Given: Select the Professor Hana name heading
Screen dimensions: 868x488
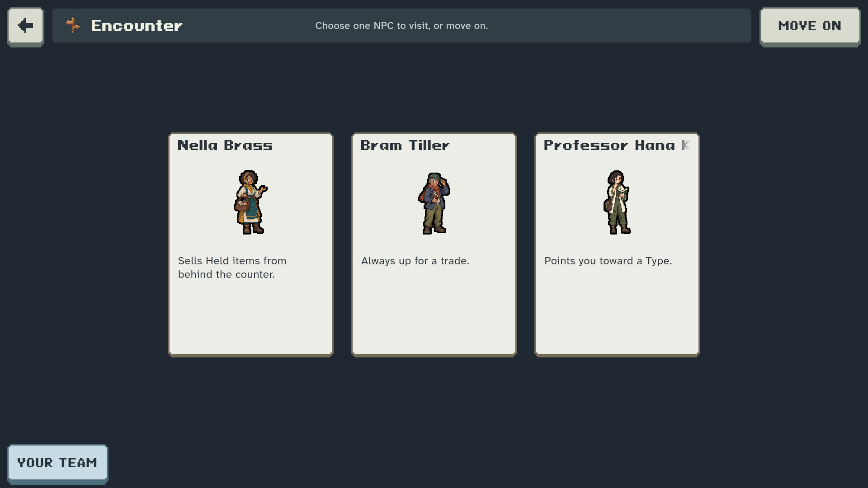Looking at the screenshot, I should [x=617, y=145].
